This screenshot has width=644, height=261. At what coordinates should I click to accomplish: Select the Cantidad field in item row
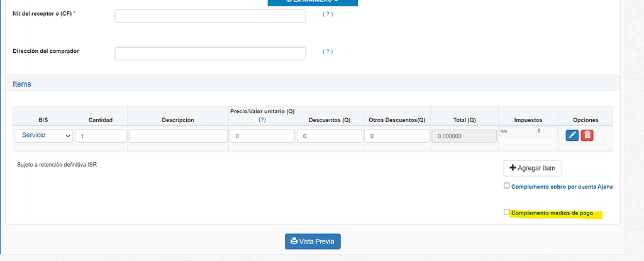[101, 136]
